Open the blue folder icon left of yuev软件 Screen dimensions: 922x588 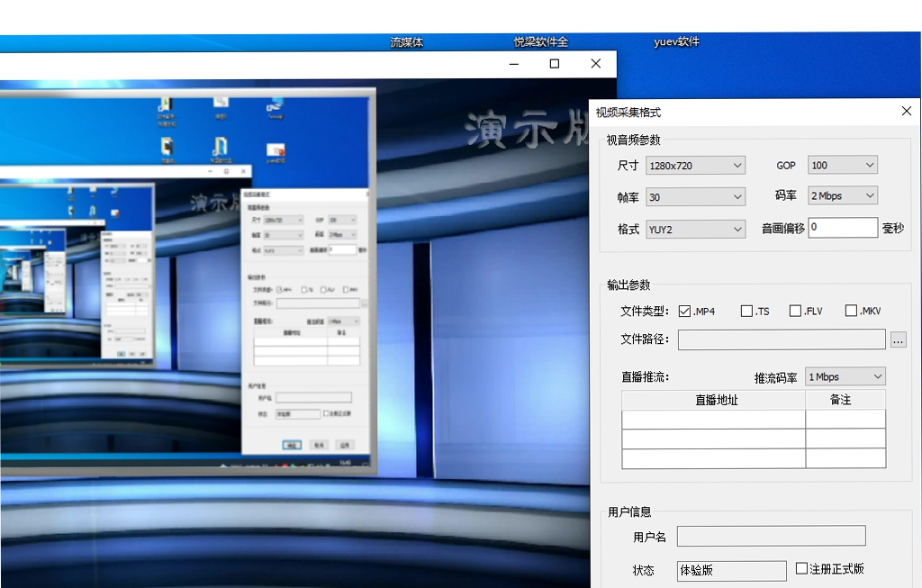220,149
